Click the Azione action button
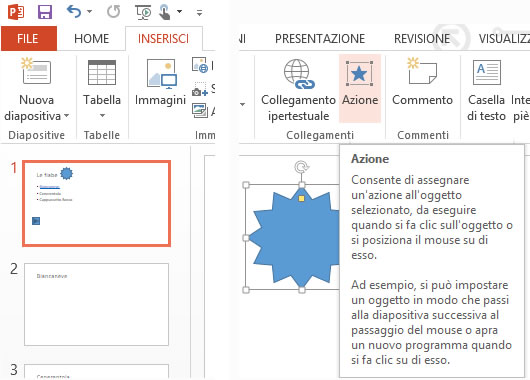Viewport: 530px width, 380px height. [360, 89]
